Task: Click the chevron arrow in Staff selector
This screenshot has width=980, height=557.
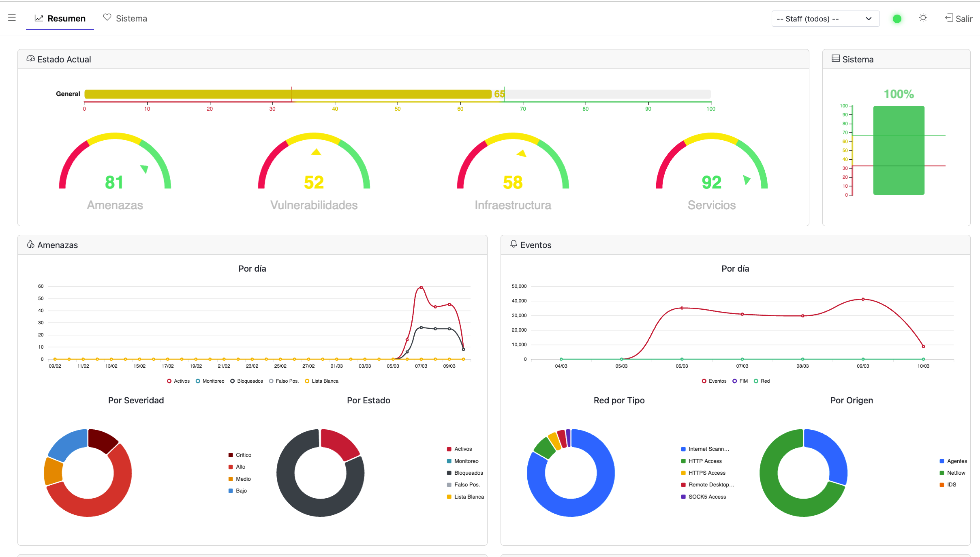Action: tap(869, 19)
